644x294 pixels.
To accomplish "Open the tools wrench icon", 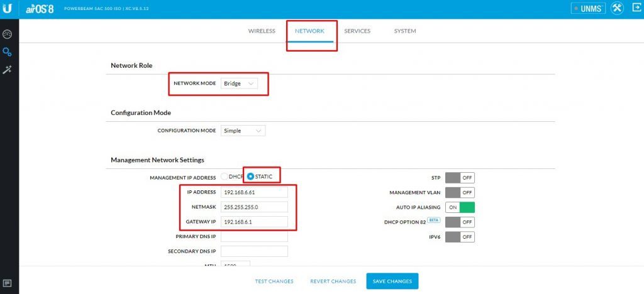I will [616, 8].
